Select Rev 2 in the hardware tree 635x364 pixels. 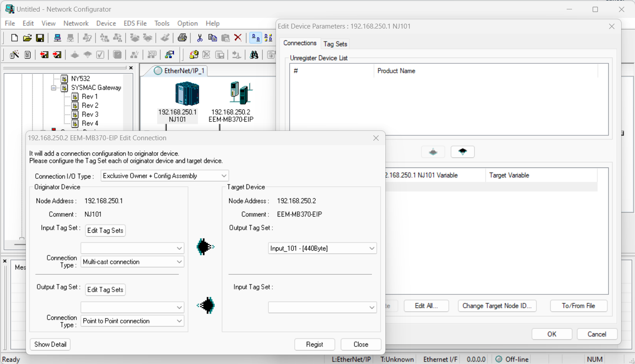coord(90,105)
